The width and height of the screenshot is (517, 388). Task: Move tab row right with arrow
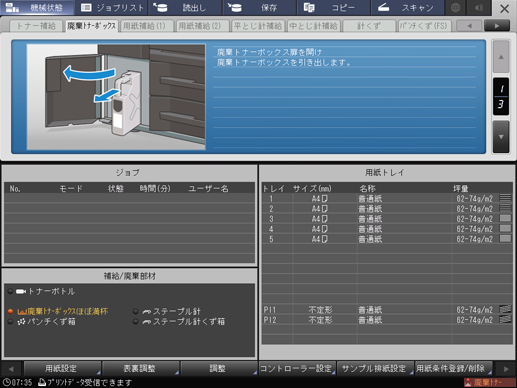click(x=497, y=26)
